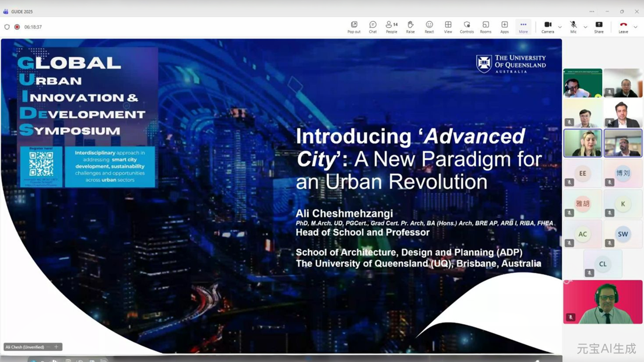This screenshot has height=362, width=644.
Task: Select the SW participant tile
Action: (623, 234)
